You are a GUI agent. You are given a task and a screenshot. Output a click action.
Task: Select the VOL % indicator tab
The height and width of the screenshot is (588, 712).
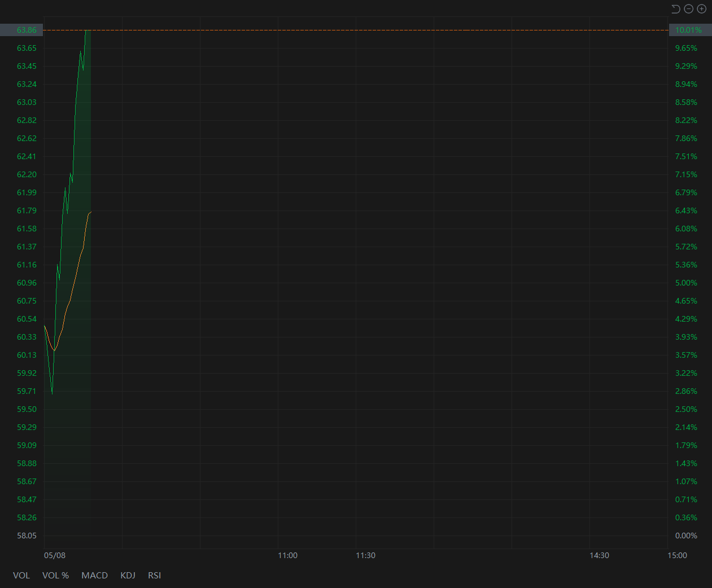(55, 575)
